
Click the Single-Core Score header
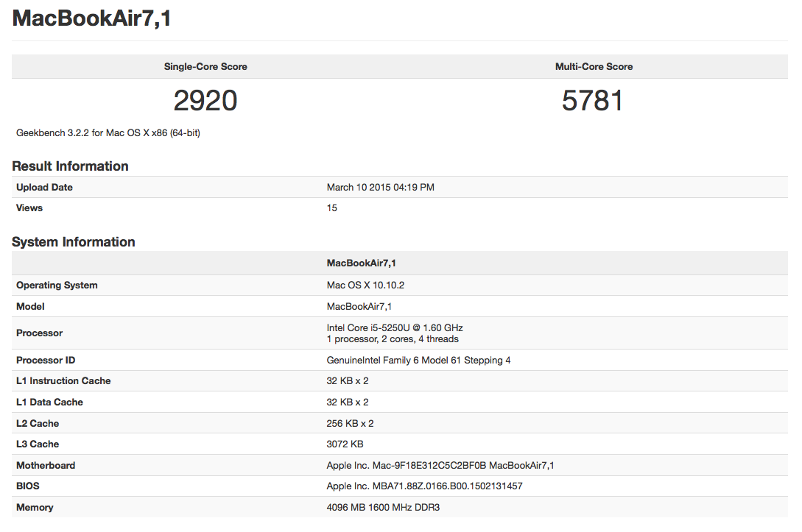coord(205,67)
